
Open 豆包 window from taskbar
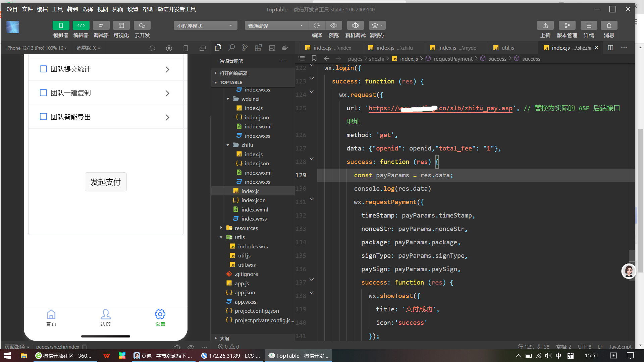(163, 356)
